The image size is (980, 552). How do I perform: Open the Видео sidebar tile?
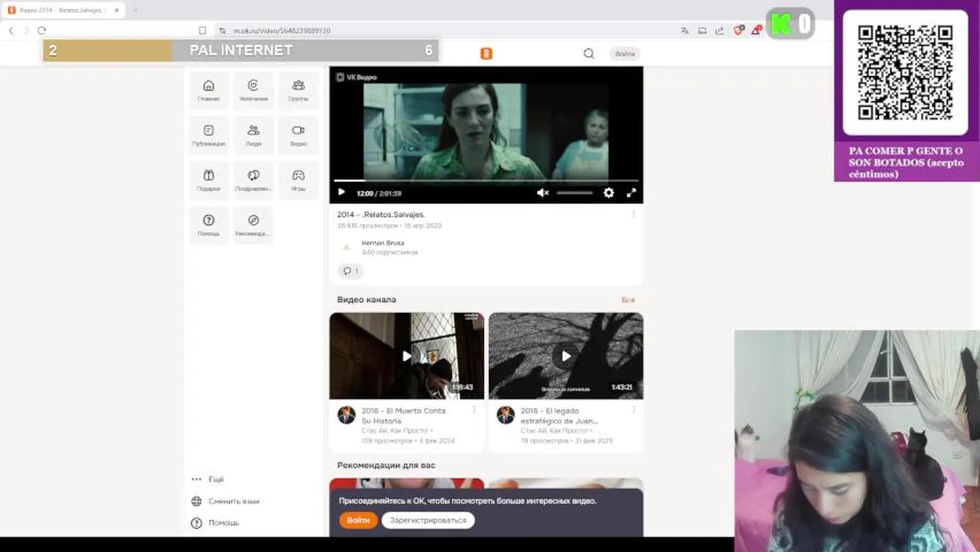pos(298,136)
